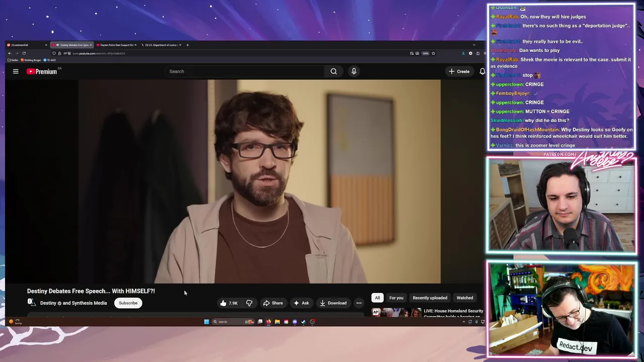Select the Recently uploaded filter chip

tap(430, 298)
